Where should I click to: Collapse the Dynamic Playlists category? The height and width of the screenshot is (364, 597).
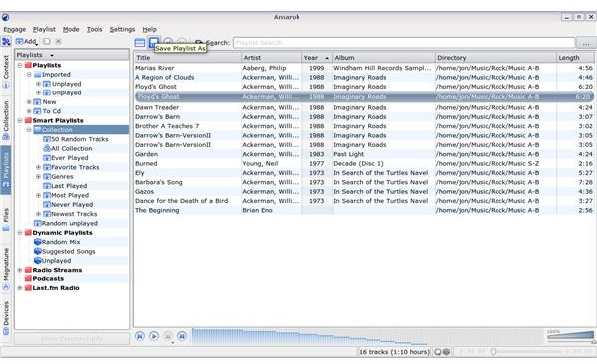[20, 233]
